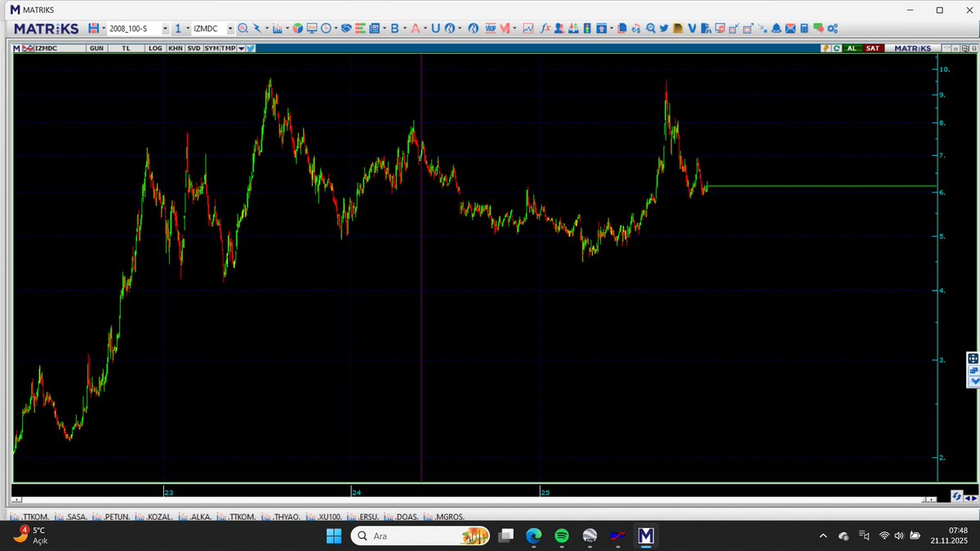The width and height of the screenshot is (980, 551).
Task: Open the weather widget showing 5°C
Action: click(29, 535)
